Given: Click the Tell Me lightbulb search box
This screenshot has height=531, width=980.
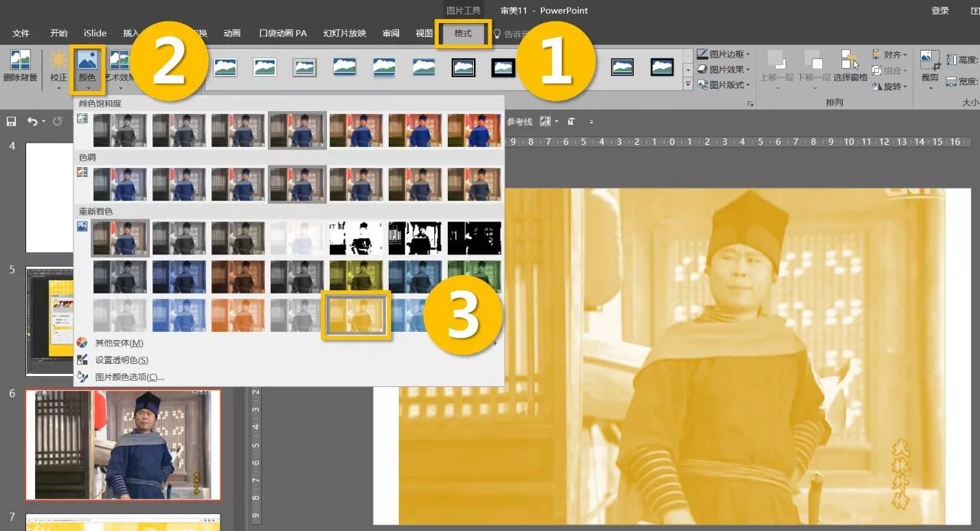Looking at the screenshot, I should (511, 34).
